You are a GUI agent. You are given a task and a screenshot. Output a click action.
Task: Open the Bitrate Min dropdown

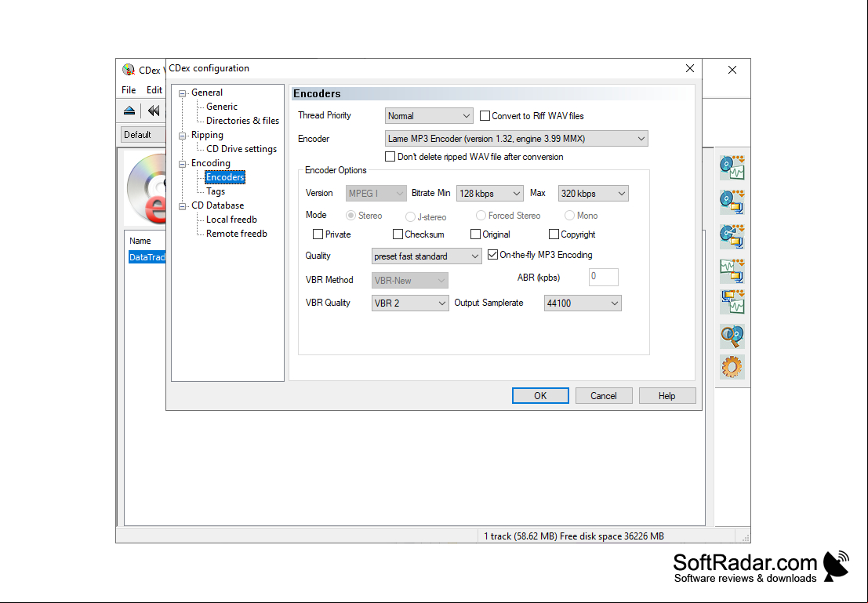coord(490,193)
